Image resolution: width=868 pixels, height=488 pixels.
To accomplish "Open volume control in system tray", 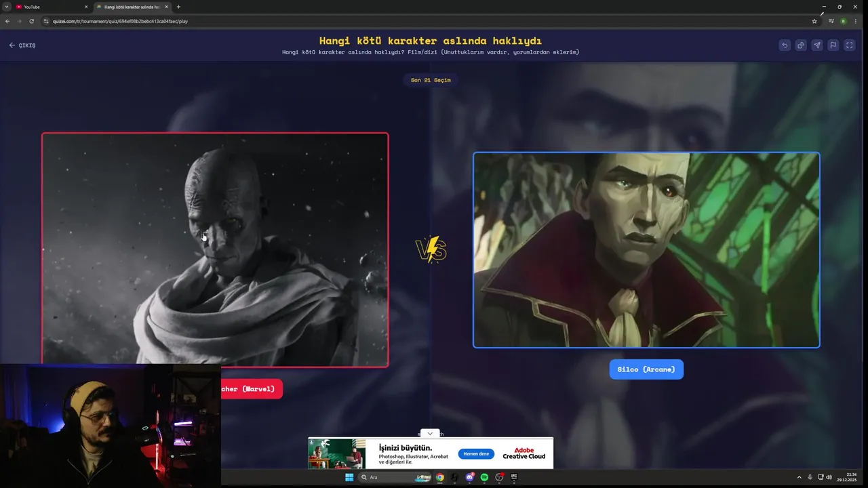I will click(829, 477).
